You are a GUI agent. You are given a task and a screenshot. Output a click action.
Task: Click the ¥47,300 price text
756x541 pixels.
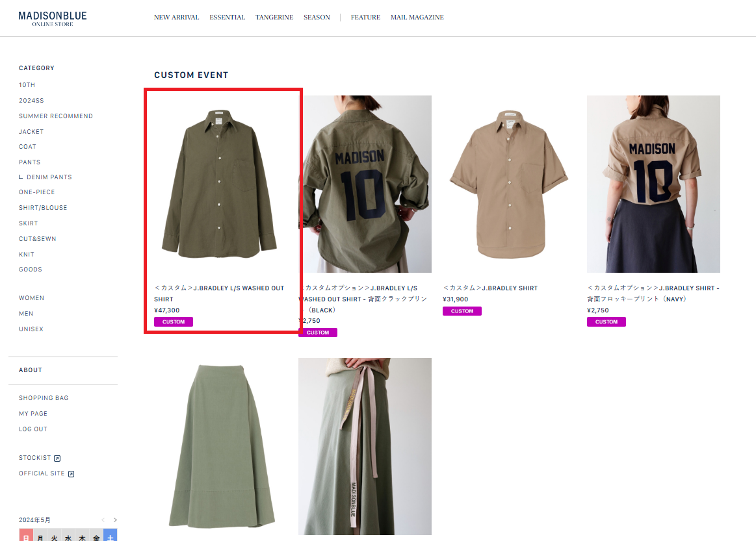(x=167, y=310)
